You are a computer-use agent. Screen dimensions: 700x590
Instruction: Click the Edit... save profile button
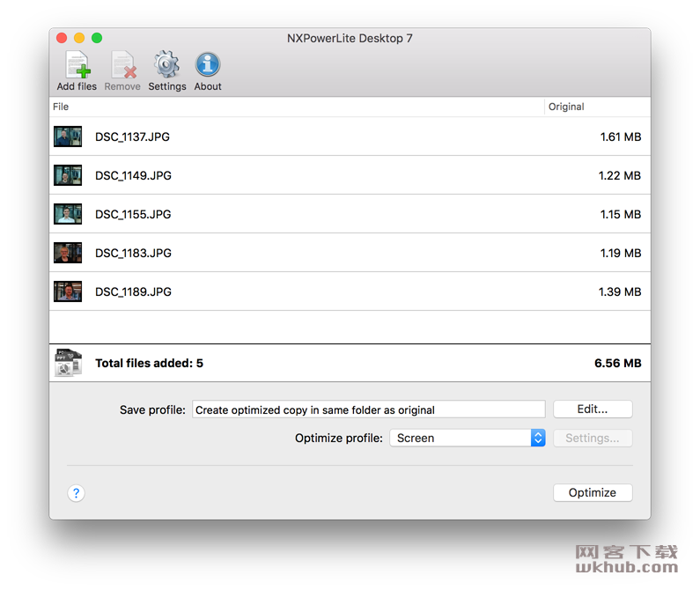[593, 409]
